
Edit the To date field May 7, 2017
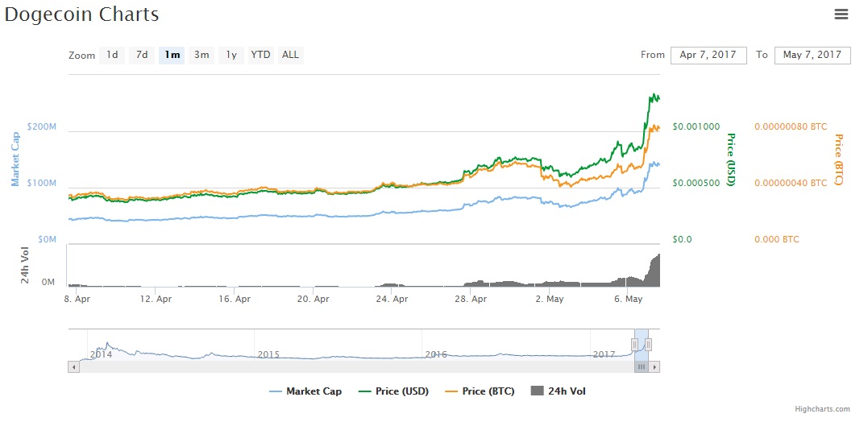tap(812, 56)
